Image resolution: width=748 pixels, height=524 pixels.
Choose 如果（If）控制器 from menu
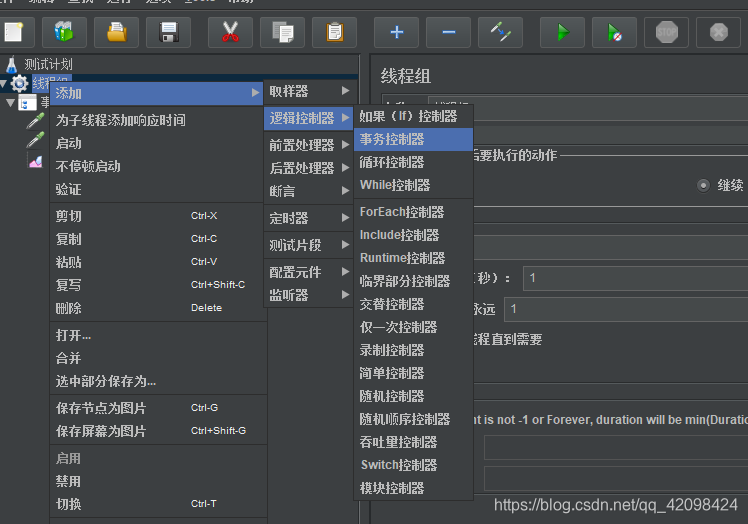tap(413, 116)
